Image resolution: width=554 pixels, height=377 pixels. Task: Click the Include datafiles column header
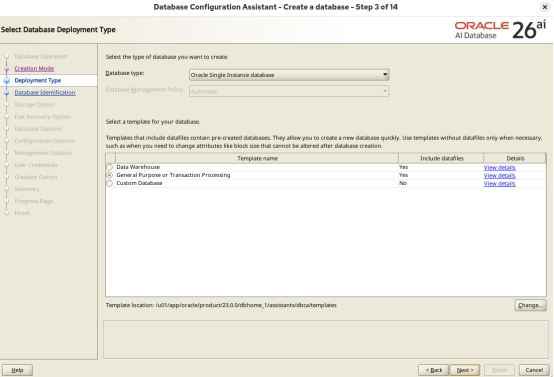[441, 158]
